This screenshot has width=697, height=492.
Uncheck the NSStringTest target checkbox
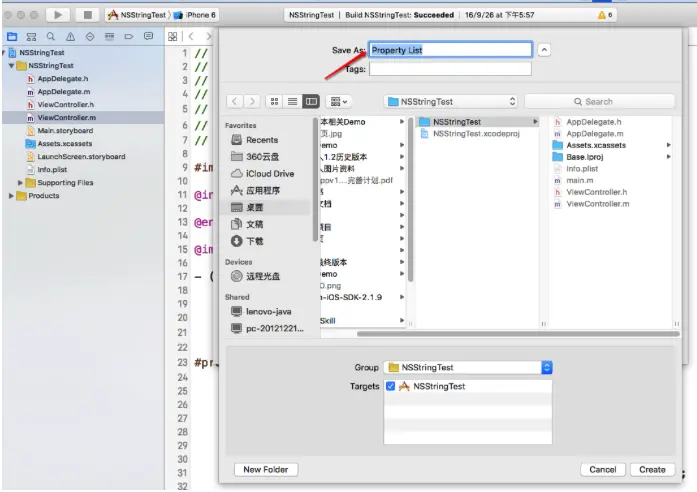390,386
